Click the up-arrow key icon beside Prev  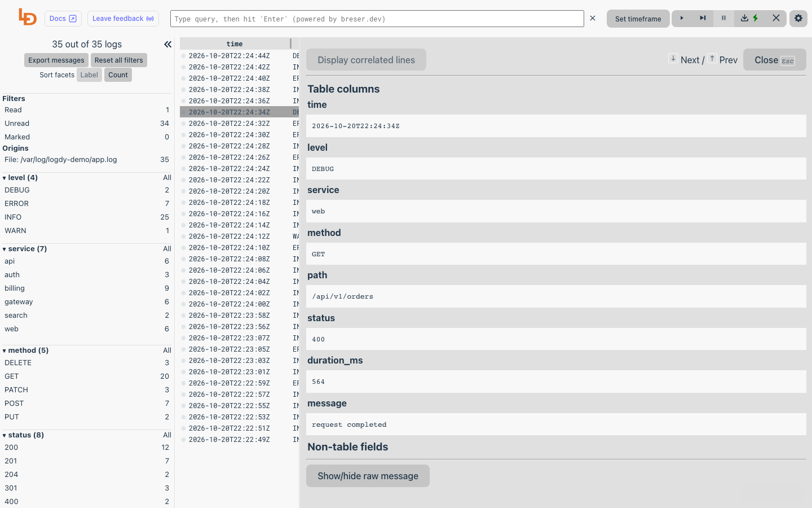[712, 58]
